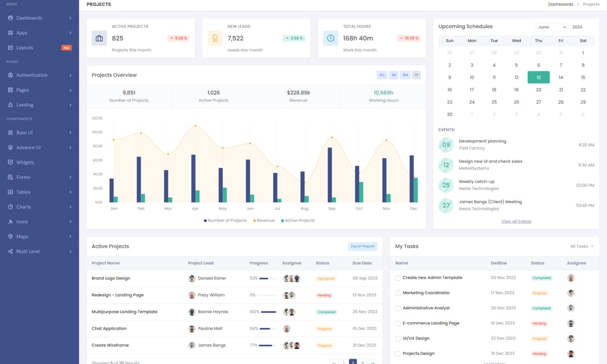Click the Charts pie icon in sidebar
The width and height of the screenshot is (607, 364).
coord(10,207)
